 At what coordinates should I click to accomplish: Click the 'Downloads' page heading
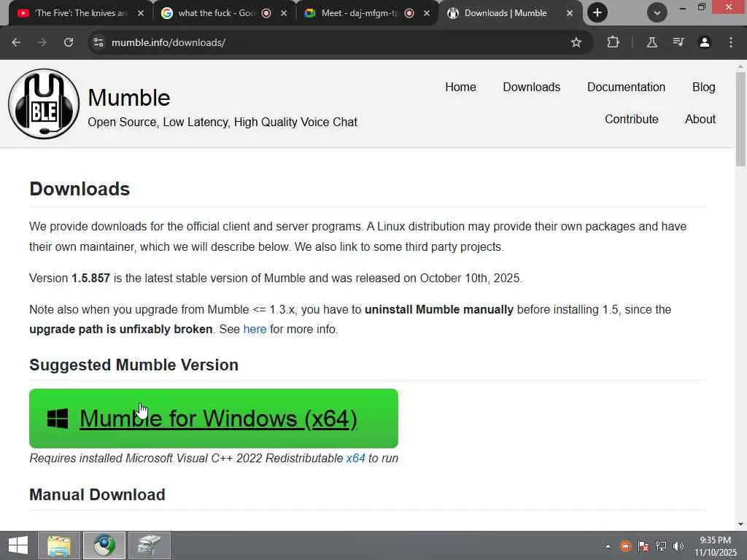80,189
